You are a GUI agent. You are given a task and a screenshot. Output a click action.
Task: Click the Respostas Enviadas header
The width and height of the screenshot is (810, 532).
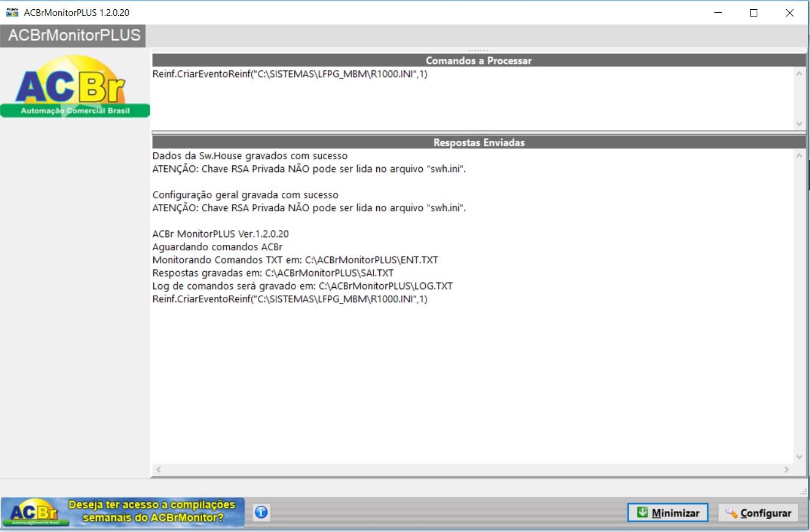tap(479, 143)
